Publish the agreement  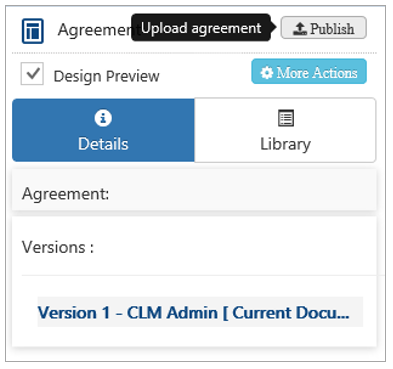tap(324, 28)
